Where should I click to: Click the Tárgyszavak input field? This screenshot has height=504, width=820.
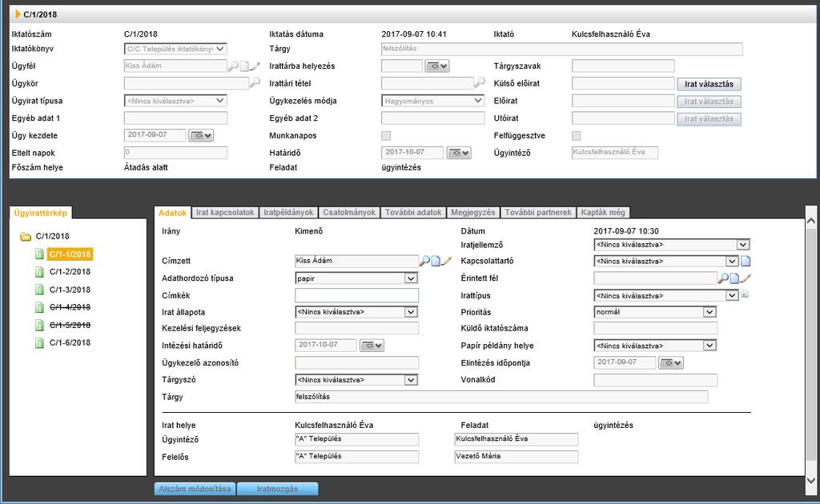point(623,66)
